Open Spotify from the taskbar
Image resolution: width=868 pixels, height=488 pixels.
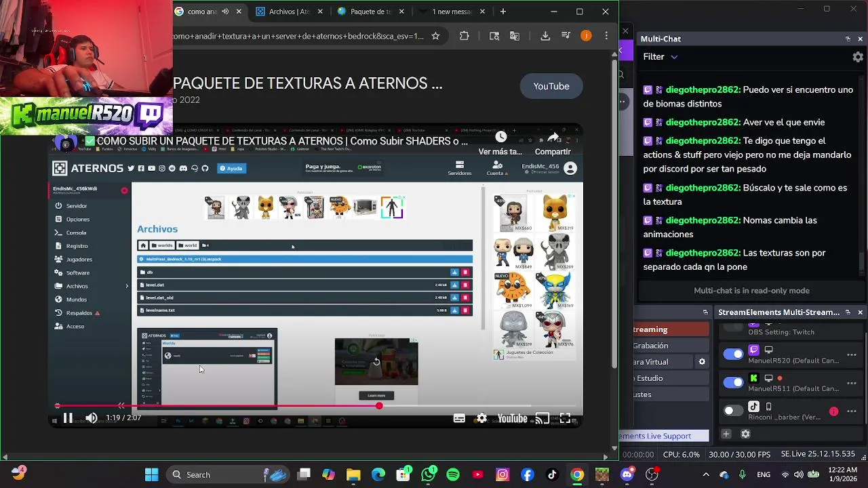coord(453,474)
